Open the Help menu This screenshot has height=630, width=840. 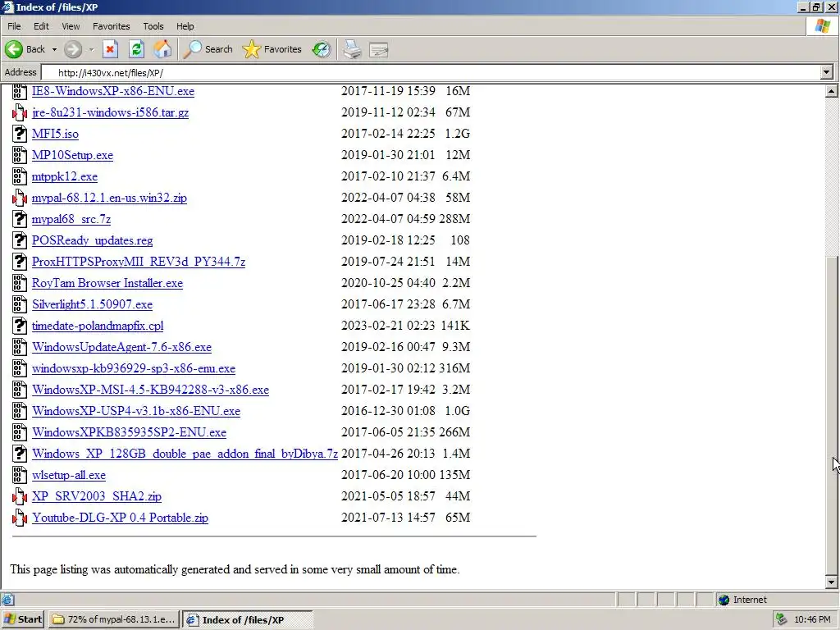tap(185, 26)
